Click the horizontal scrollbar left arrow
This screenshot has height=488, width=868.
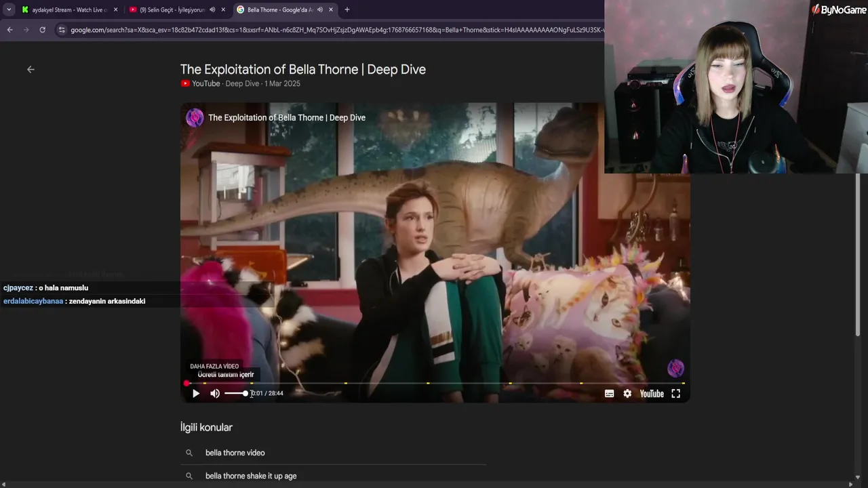5,485
